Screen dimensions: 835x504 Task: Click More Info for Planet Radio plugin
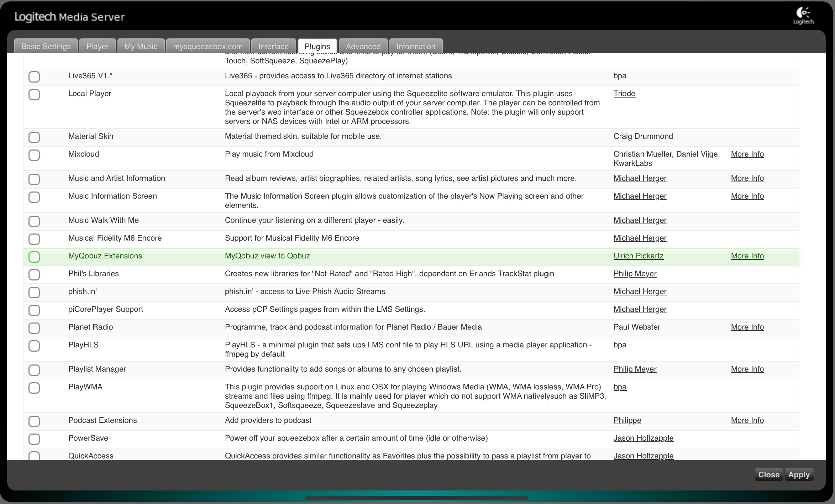(x=747, y=327)
